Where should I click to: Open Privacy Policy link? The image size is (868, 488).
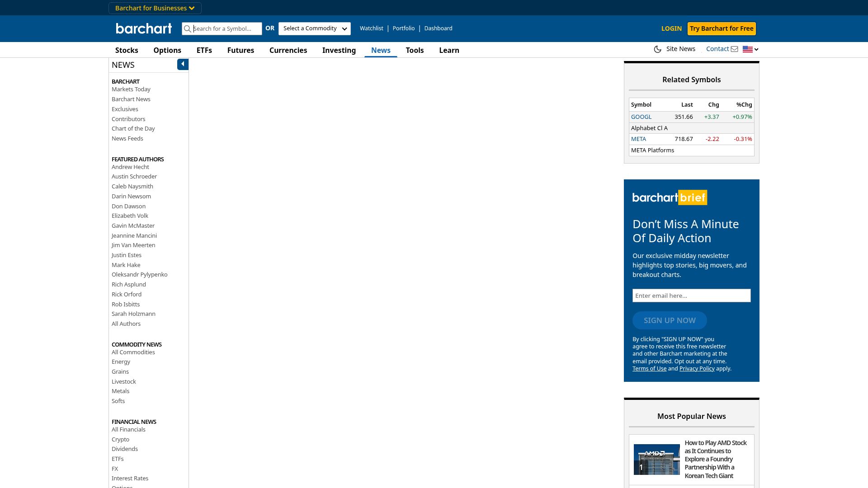(x=697, y=369)
